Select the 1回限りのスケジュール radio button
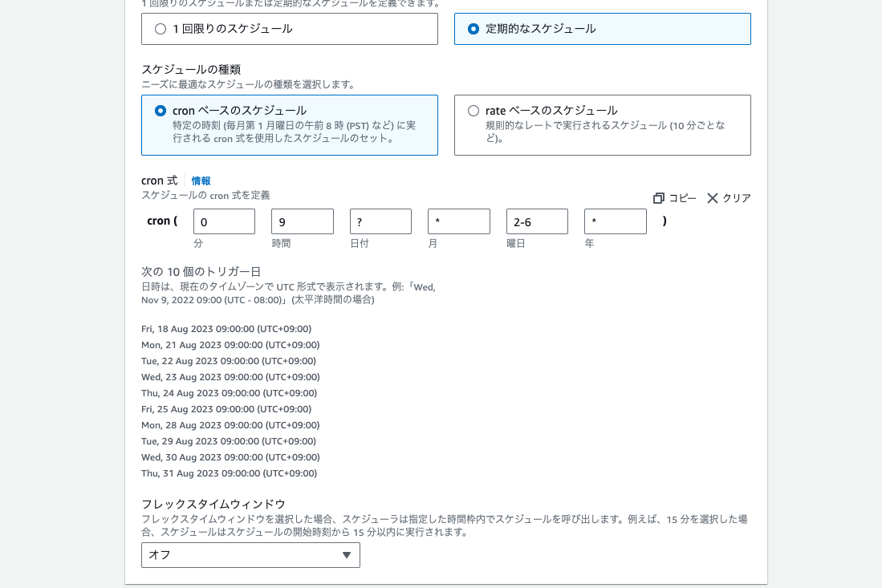Screen dimensions: 882x588 pyautogui.click(x=160, y=29)
